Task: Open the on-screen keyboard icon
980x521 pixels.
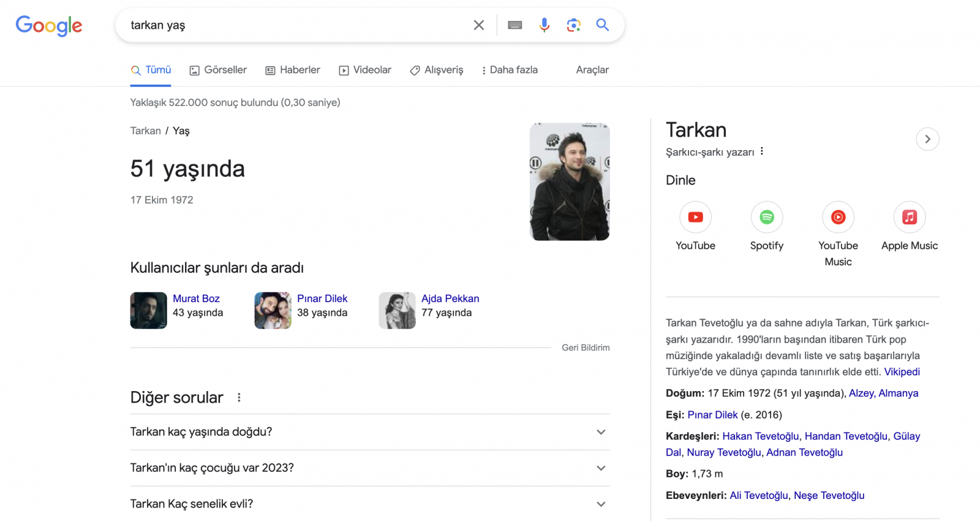Action: (515, 25)
